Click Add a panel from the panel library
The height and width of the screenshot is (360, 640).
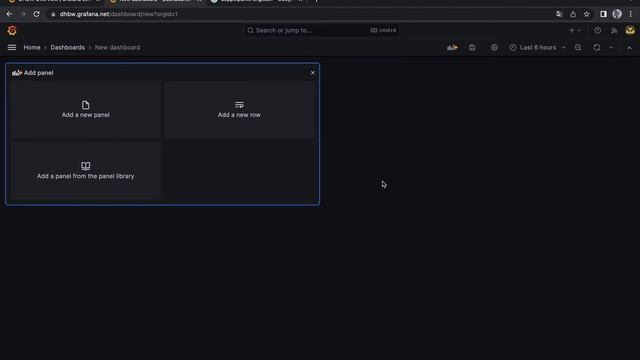(86, 171)
